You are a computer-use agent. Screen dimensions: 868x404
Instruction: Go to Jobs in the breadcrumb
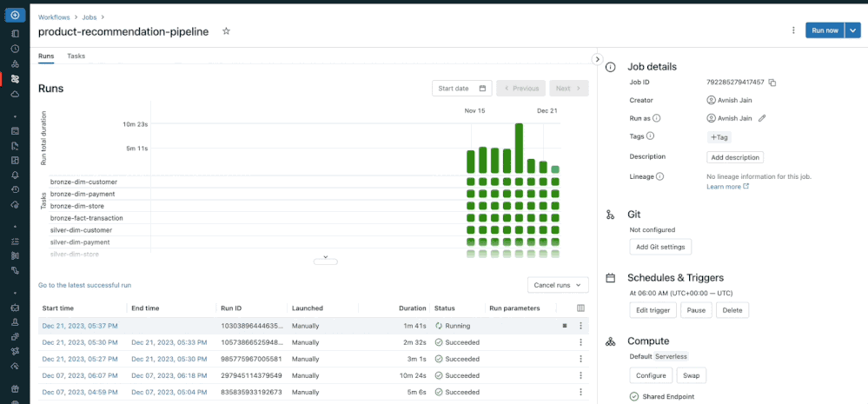tap(89, 17)
